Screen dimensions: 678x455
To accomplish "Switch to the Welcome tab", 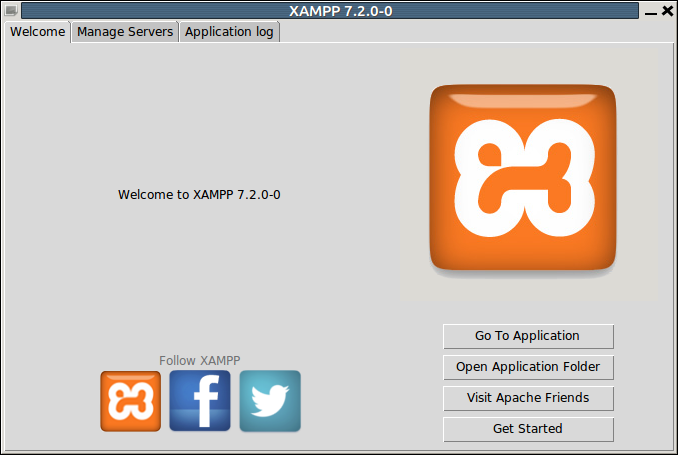I will coord(38,32).
